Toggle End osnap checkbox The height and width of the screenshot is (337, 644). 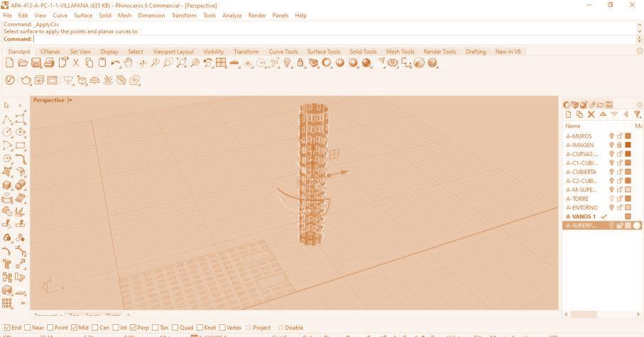point(7,328)
